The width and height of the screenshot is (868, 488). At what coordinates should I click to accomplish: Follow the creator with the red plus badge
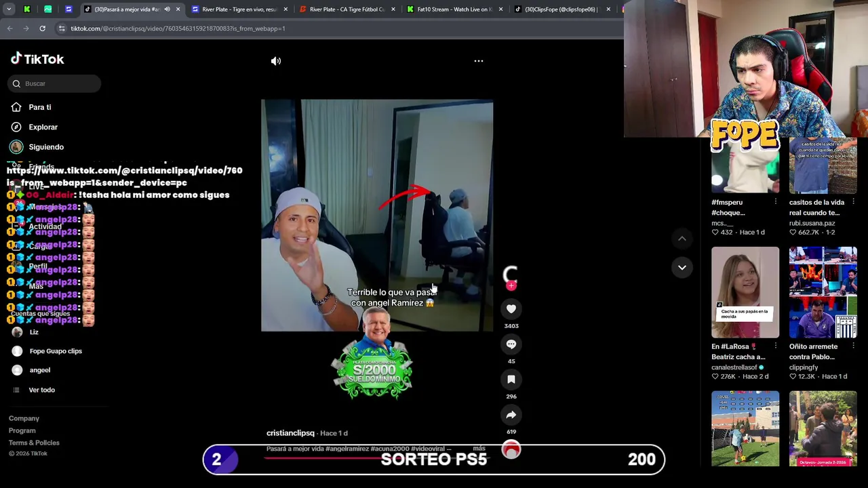point(511,286)
